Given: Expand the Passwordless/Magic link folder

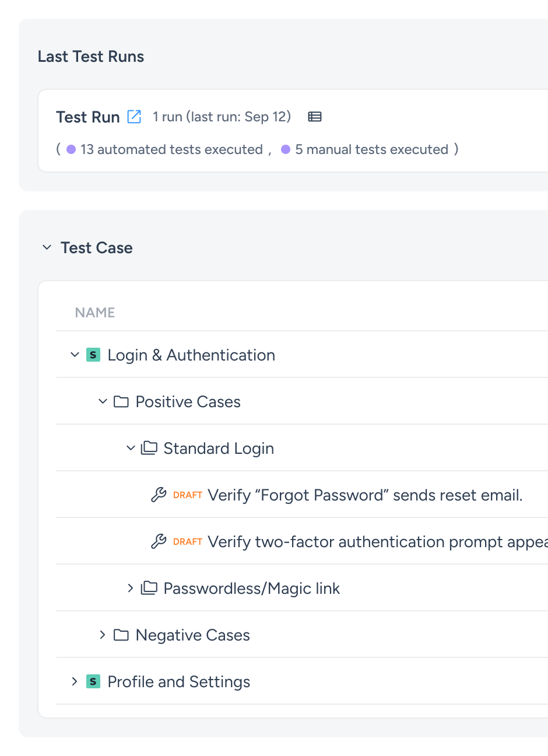Looking at the screenshot, I should (131, 588).
